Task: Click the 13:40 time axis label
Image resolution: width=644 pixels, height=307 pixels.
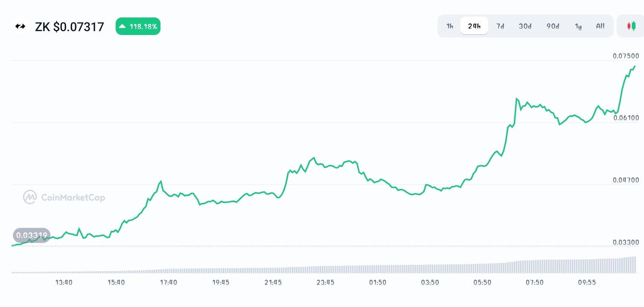Action: [x=64, y=282]
